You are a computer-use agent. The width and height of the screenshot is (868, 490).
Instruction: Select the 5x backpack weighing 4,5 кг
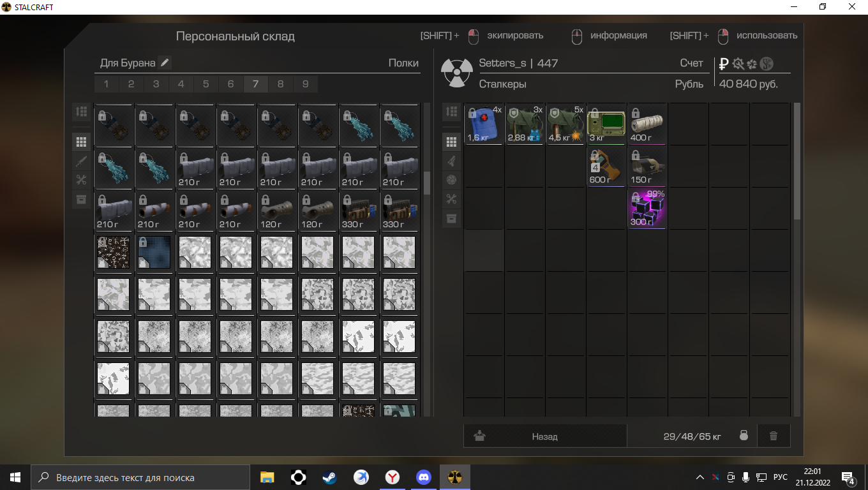[565, 124]
